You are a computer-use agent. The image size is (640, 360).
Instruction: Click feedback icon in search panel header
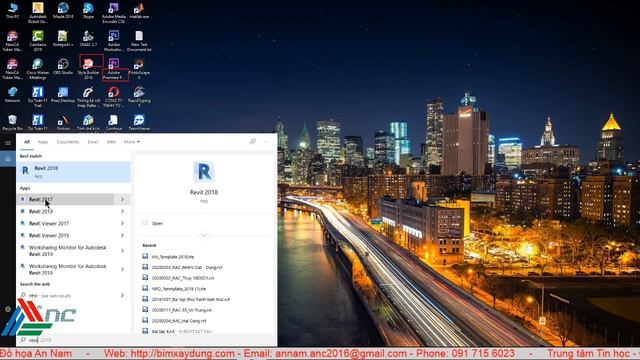pyautogui.click(x=253, y=142)
